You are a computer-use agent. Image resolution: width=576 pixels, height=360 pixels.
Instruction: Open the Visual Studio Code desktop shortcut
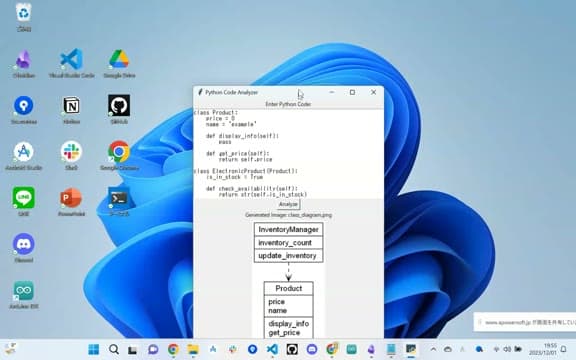[72, 63]
